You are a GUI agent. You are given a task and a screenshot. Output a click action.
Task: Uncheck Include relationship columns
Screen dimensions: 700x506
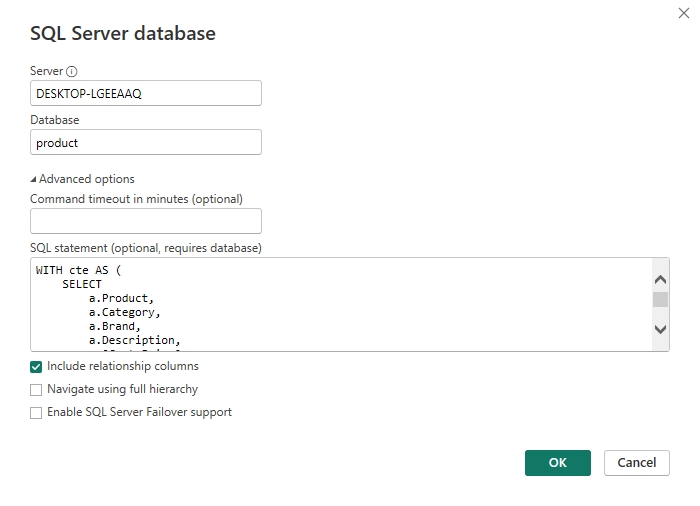[x=36, y=367]
